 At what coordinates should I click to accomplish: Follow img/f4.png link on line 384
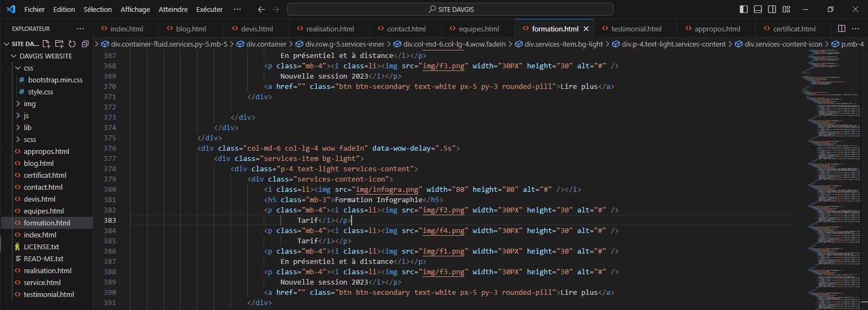[444, 231]
